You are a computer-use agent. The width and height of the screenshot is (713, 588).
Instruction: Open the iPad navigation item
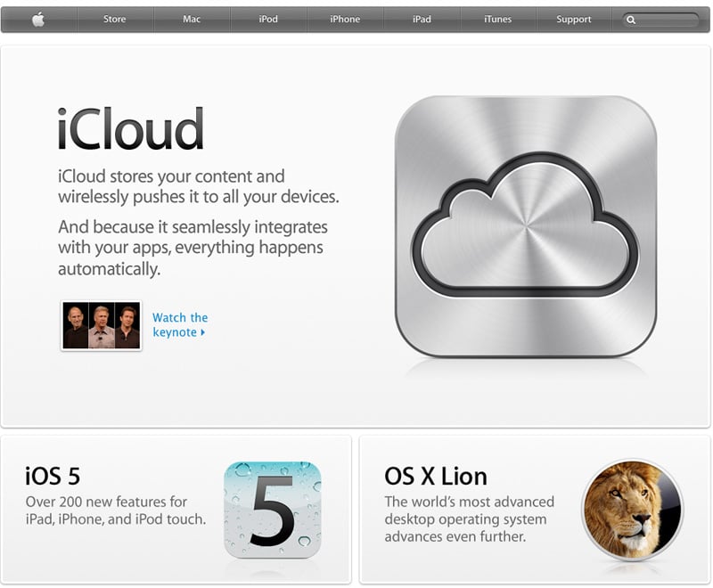pos(422,19)
